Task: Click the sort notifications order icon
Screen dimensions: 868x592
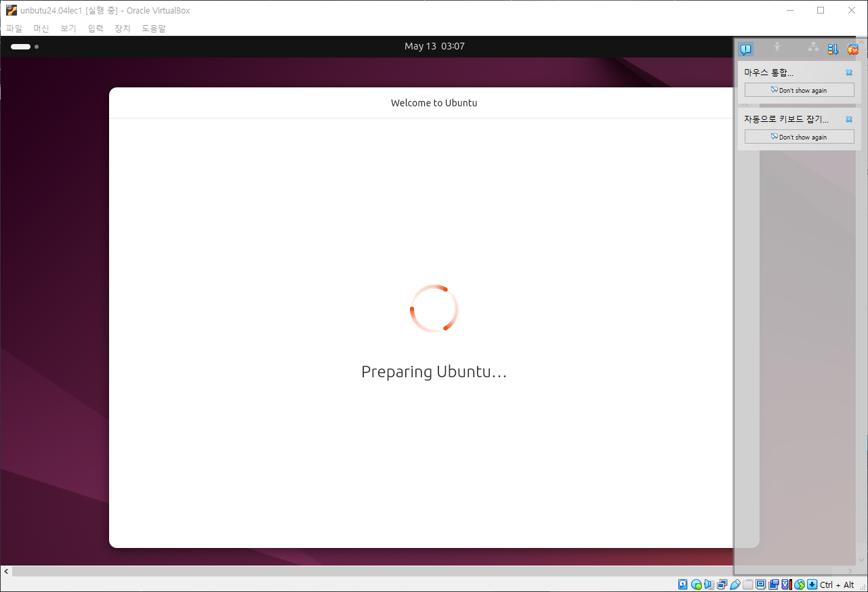Action: [833, 49]
